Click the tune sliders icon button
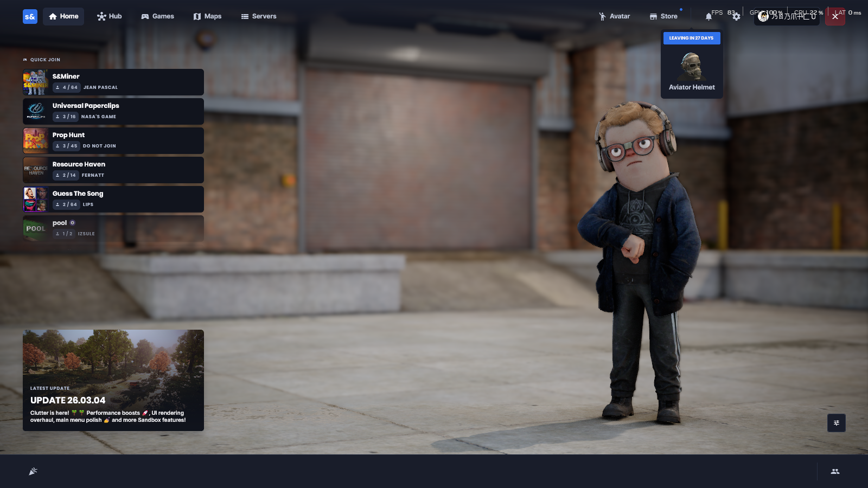 coord(836,423)
